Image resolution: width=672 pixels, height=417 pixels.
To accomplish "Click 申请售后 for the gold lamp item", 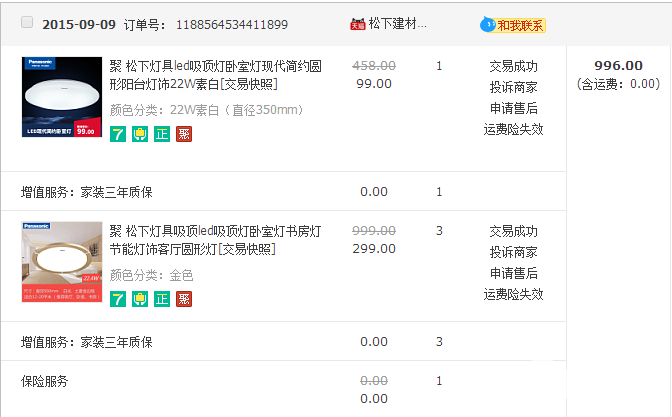I will pos(513,273).
